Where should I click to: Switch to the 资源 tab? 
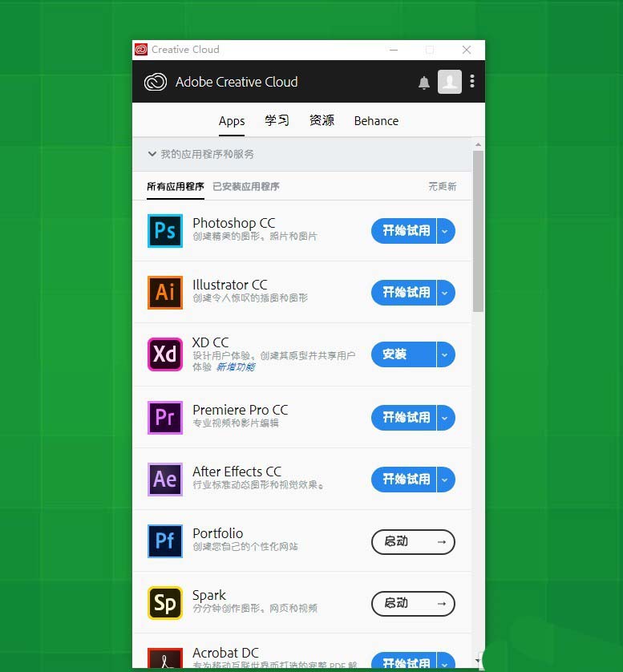point(322,120)
